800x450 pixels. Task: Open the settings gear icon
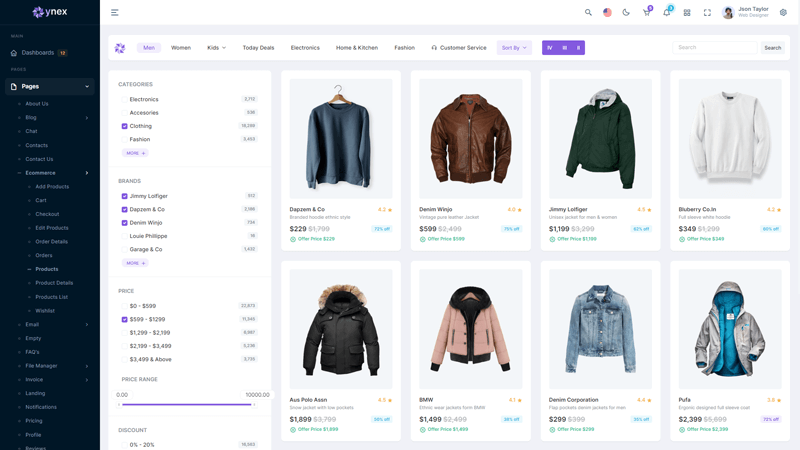coord(783,13)
